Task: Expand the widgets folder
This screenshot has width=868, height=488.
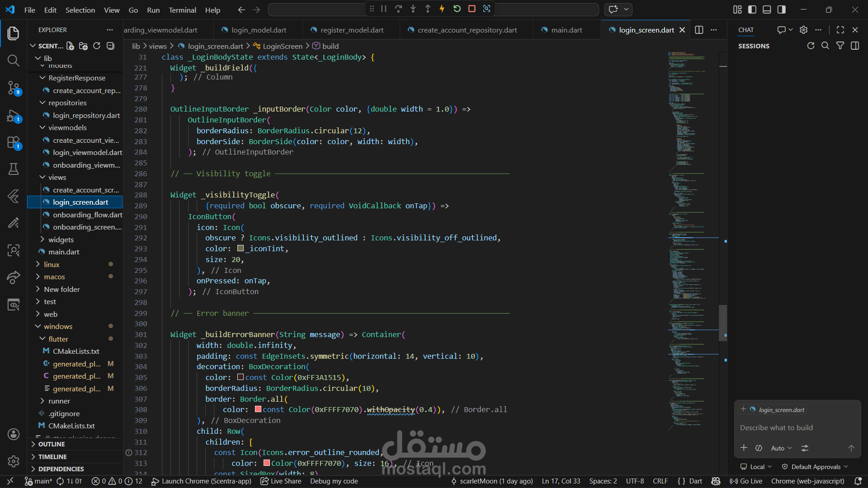Action: [x=61, y=239]
